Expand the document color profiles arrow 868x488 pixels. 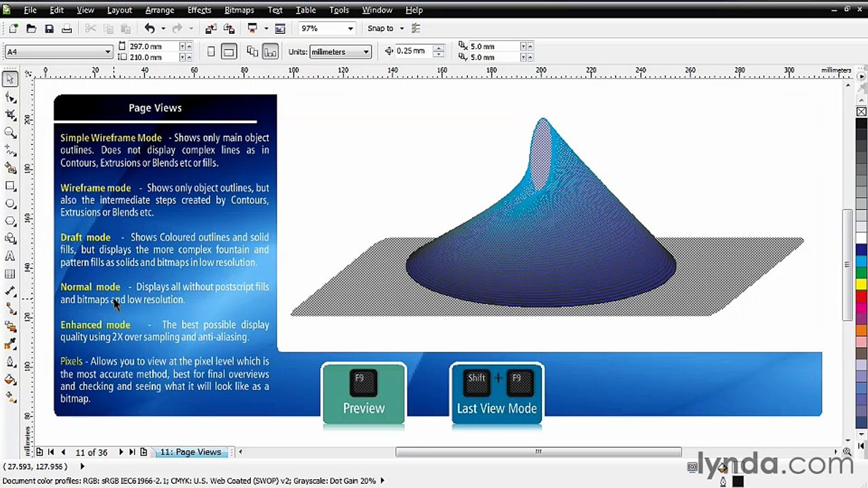coord(382,481)
